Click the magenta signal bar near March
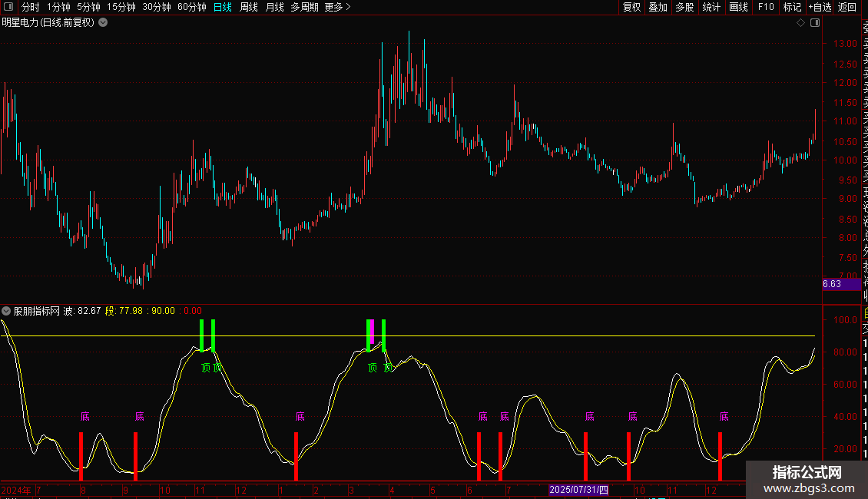Screen dimensions: 868x499 (x=373, y=332)
